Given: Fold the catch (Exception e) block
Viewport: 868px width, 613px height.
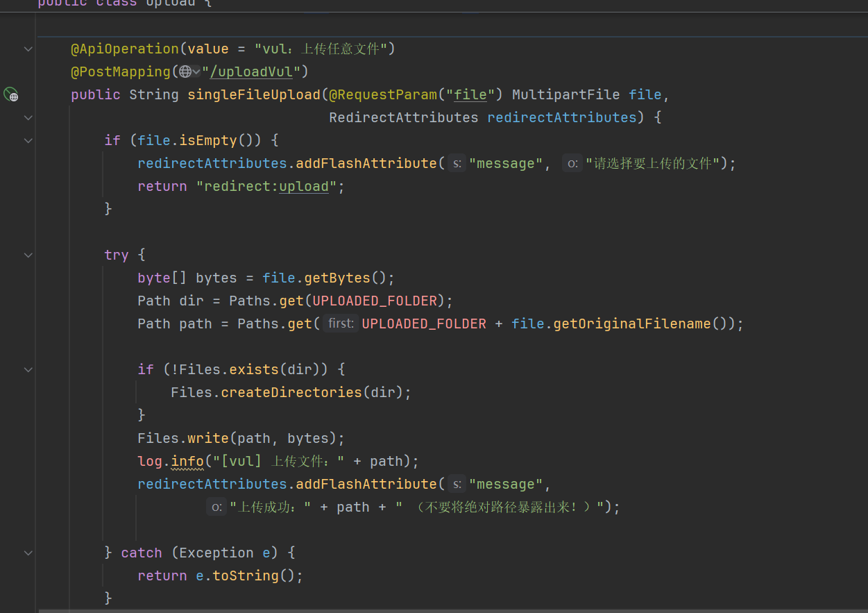Looking at the screenshot, I should 28,553.
